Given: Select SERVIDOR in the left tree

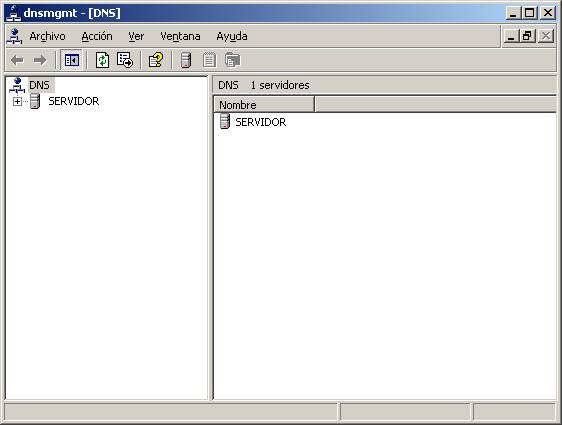Looking at the screenshot, I should point(73,101).
